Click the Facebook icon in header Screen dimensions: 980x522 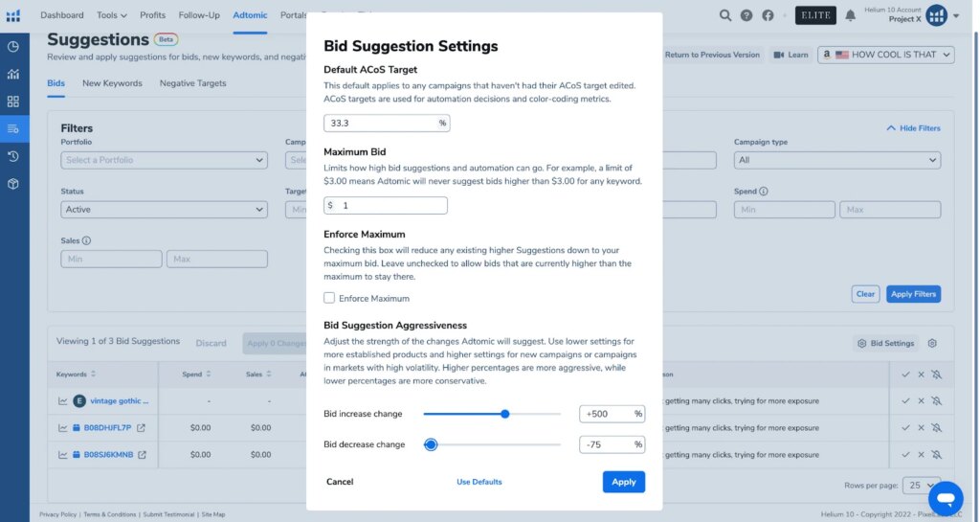(x=768, y=15)
